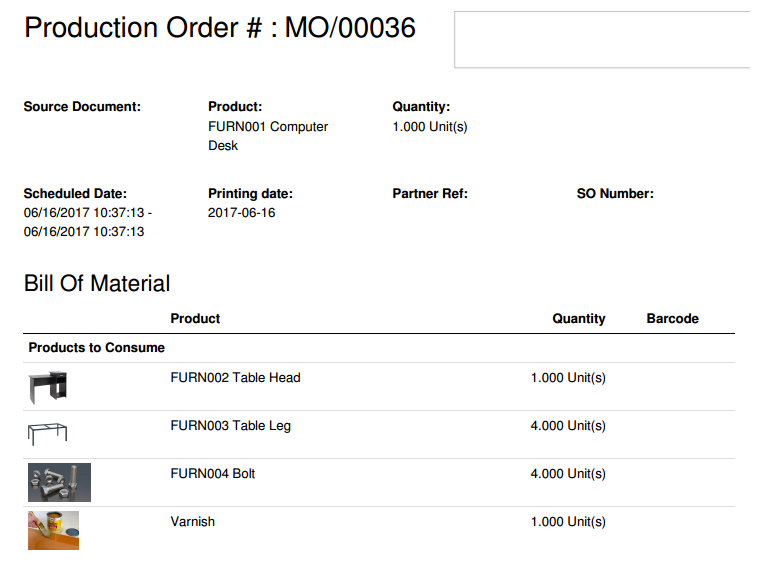Image resolution: width=757 pixels, height=573 pixels.
Task: Click the Quantity column header in table
Action: (579, 319)
